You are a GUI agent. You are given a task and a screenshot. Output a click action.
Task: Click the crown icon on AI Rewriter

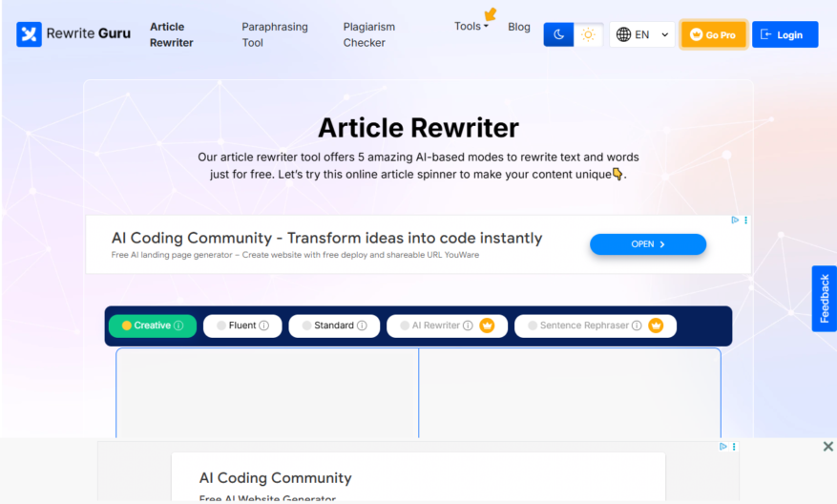[487, 325]
